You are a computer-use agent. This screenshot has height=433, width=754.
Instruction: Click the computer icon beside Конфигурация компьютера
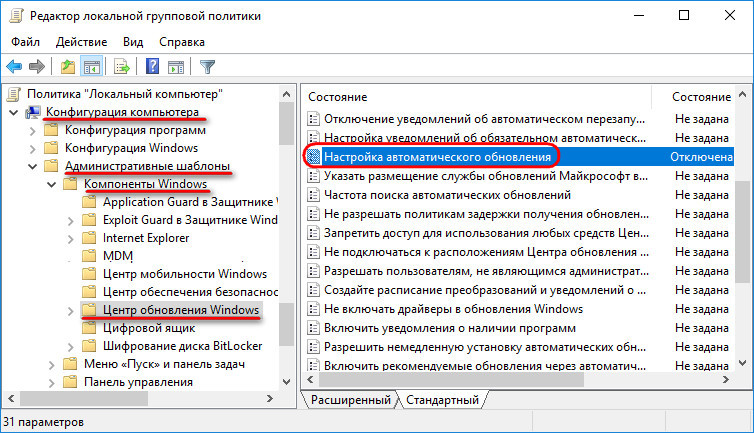click(x=33, y=112)
